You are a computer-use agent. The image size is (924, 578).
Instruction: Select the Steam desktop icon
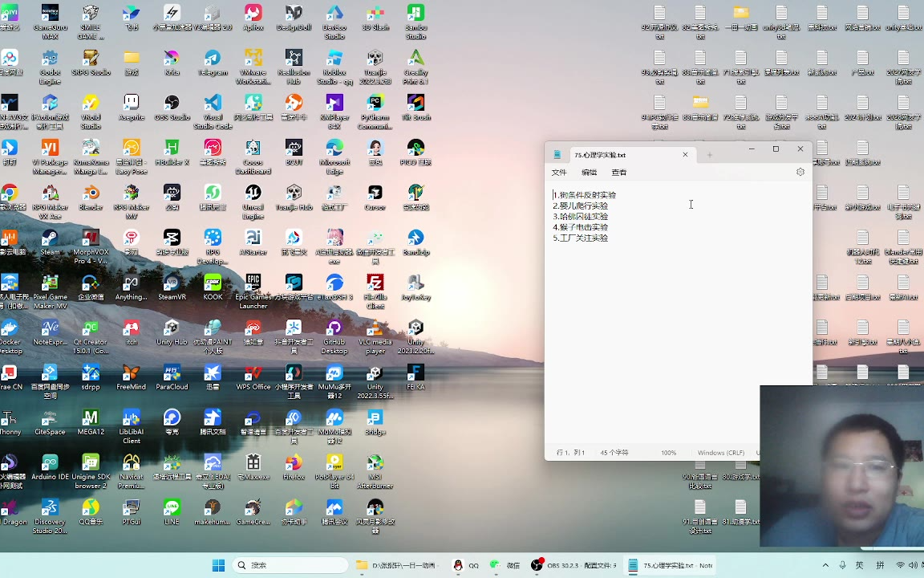(x=50, y=242)
